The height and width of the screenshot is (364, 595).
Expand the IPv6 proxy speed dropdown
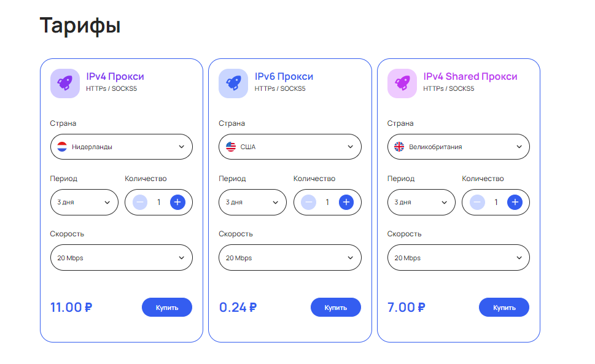click(290, 258)
